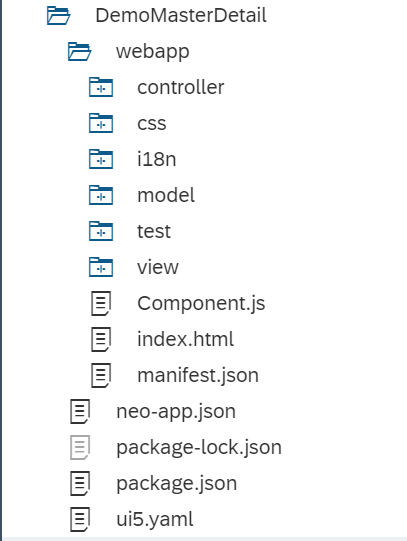Collapse the webapp open folder icon
Image resolution: width=407 pixels, height=541 pixels.
click(x=79, y=51)
